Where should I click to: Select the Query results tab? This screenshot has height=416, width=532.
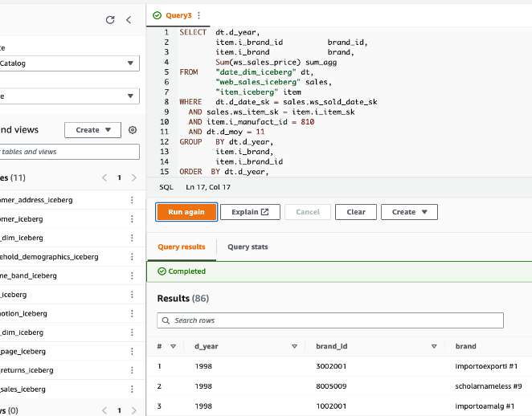pyautogui.click(x=181, y=247)
